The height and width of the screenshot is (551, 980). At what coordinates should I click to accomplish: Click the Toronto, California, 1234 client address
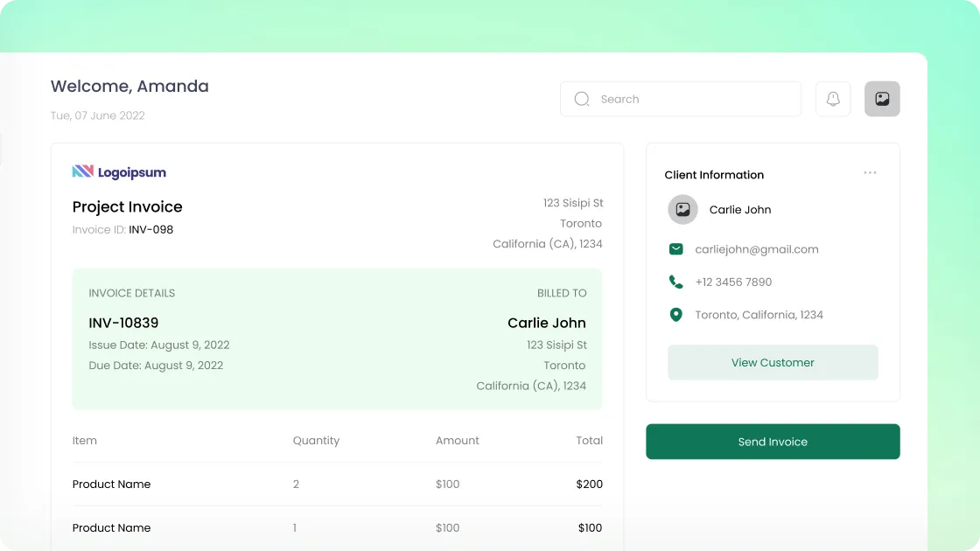pos(759,315)
